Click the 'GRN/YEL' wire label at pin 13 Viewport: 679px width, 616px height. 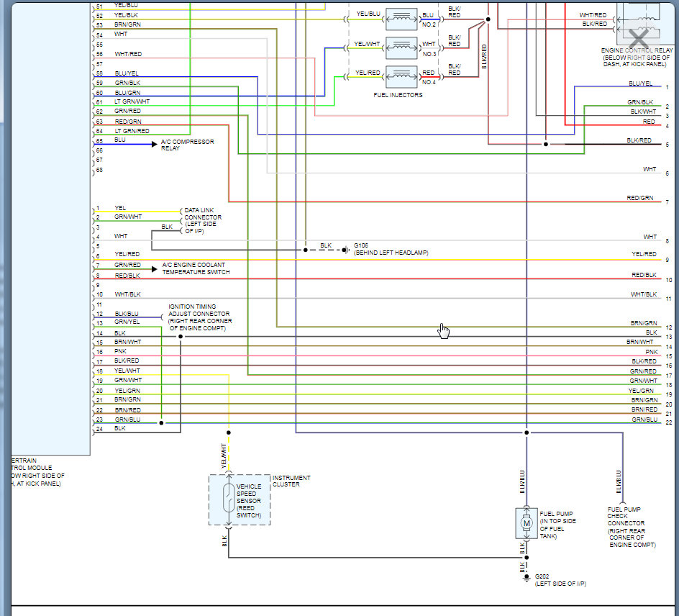[127, 322]
